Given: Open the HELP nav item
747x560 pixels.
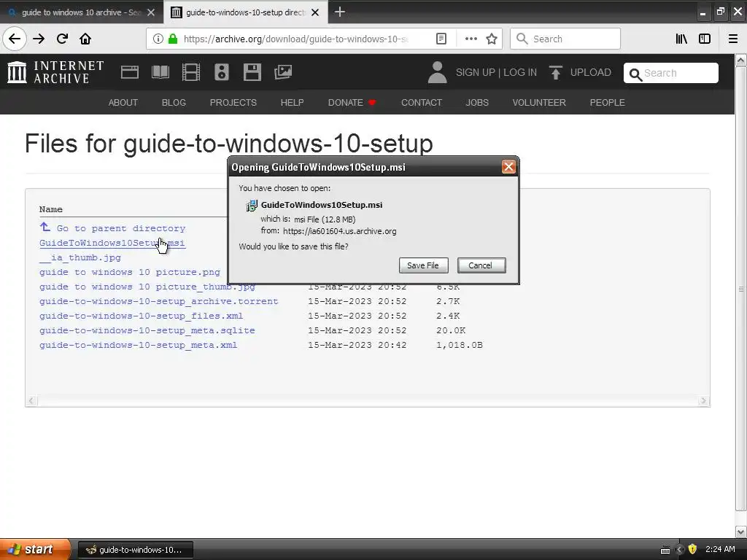Looking at the screenshot, I should coord(292,102).
